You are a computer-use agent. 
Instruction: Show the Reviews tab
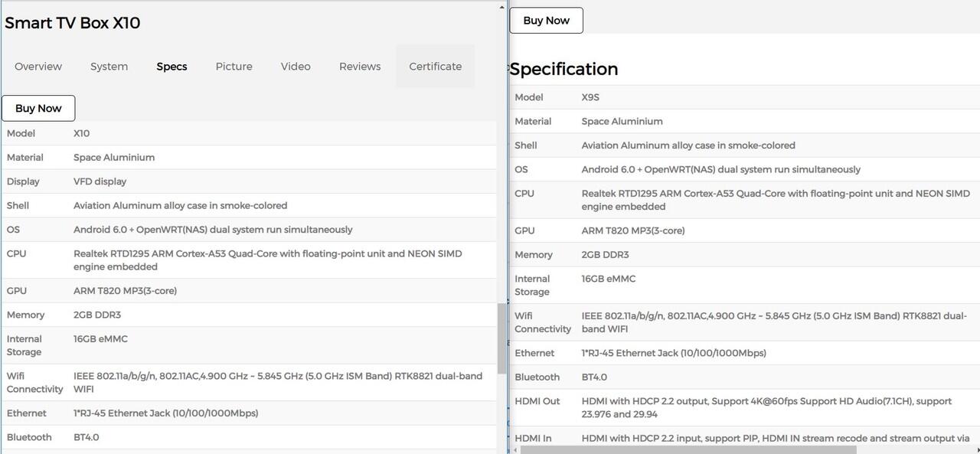click(360, 67)
